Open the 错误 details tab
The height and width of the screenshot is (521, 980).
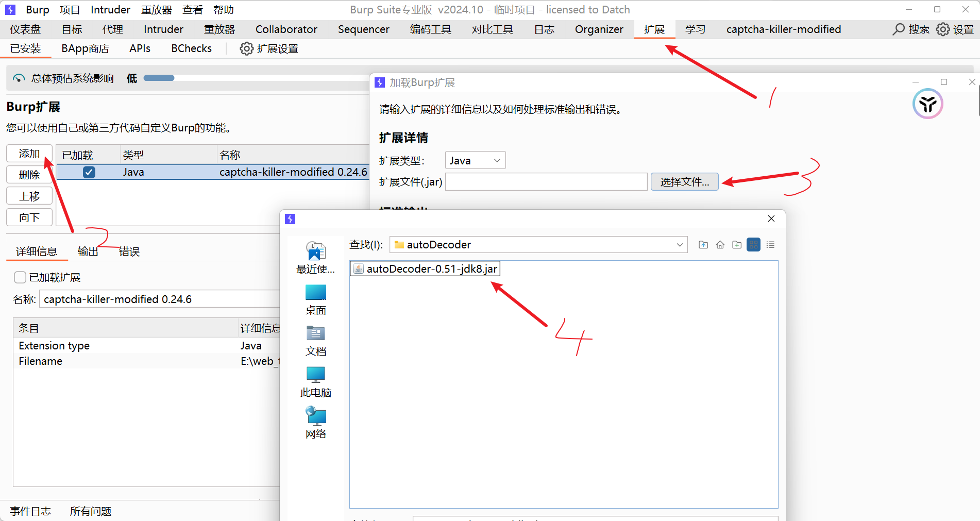pyautogui.click(x=129, y=251)
